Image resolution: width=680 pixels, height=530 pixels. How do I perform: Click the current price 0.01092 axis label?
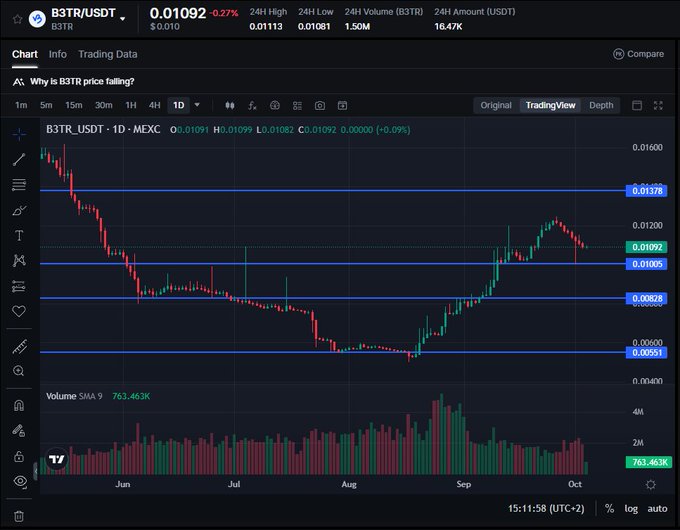click(647, 247)
